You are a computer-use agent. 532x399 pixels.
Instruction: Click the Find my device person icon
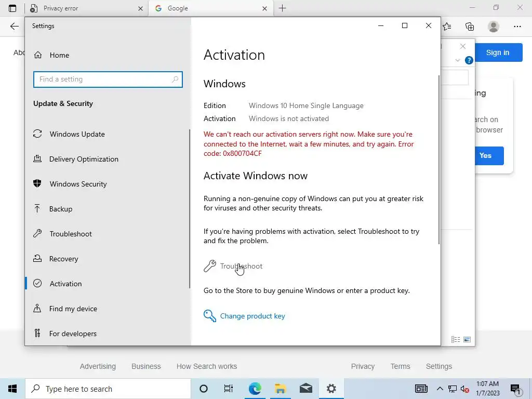pos(37,308)
